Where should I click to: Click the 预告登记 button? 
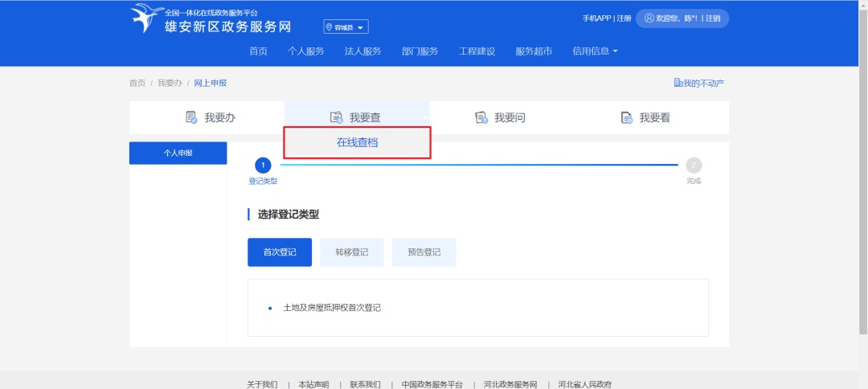pyautogui.click(x=424, y=252)
